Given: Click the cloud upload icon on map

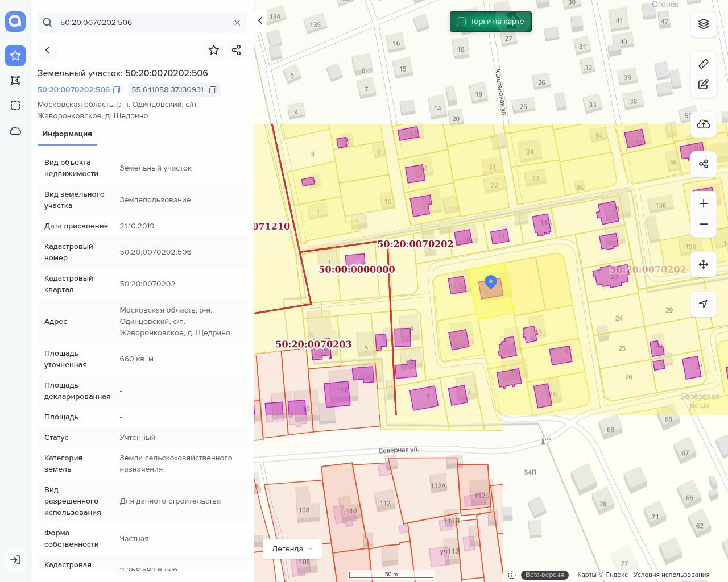Looking at the screenshot, I should click(x=704, y=124).
